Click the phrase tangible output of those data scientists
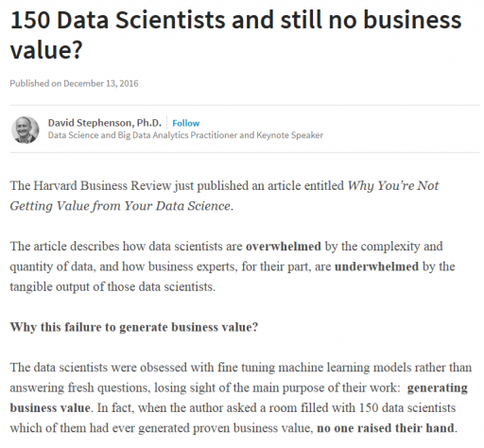This screenshot has width=484, height=448. 112,287
